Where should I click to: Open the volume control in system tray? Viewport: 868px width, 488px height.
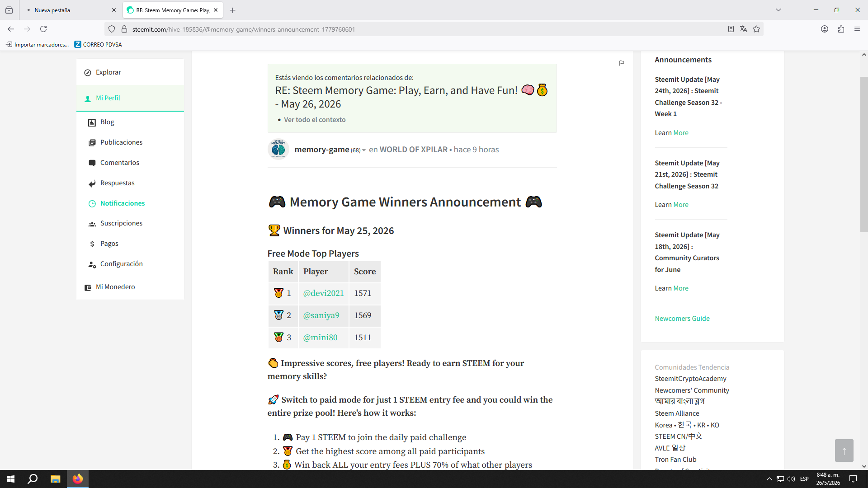[x=791, y=479]
